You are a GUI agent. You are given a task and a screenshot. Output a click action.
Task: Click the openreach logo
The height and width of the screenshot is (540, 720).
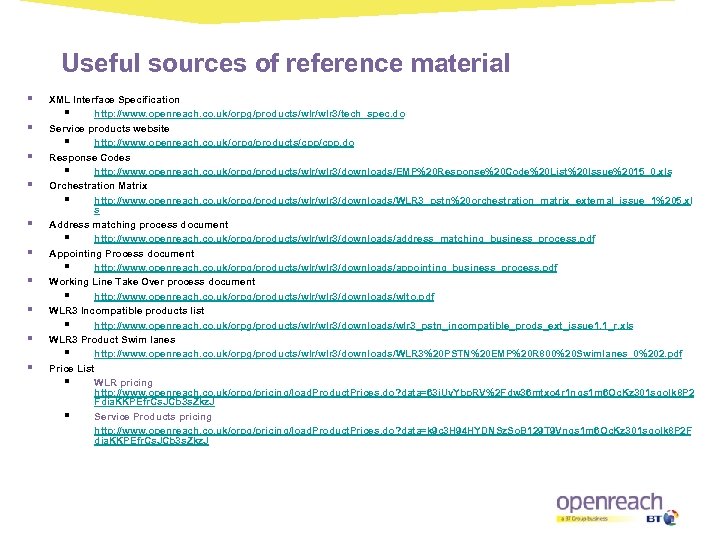coord(609,503)
